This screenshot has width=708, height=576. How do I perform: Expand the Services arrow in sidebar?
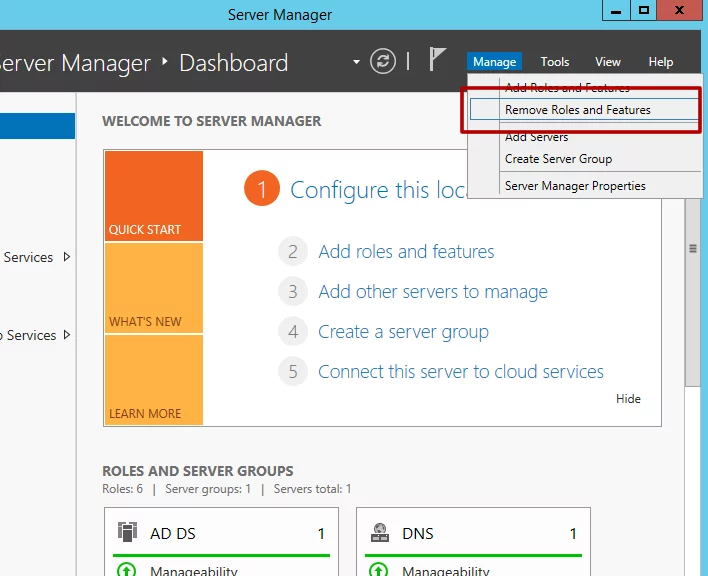click(67, 257)
